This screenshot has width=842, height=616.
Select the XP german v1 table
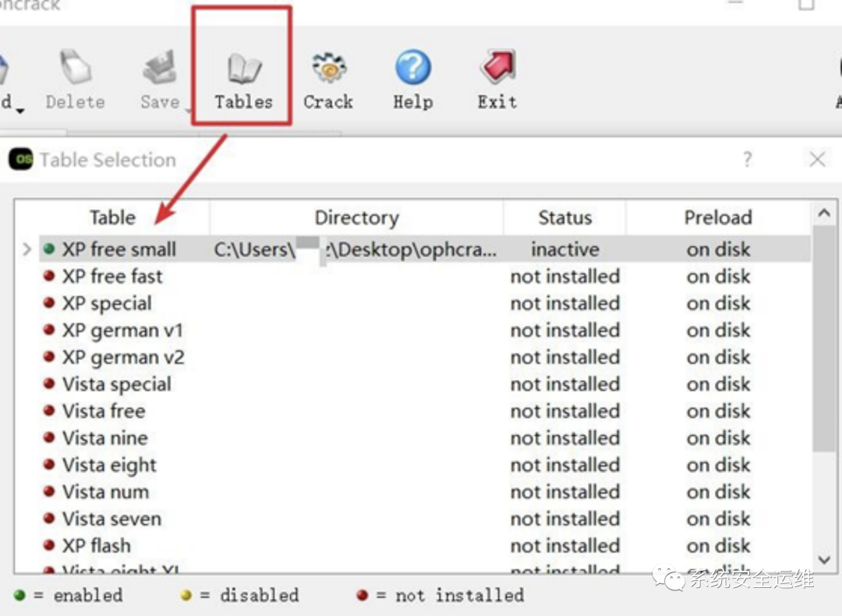[122, 331]
